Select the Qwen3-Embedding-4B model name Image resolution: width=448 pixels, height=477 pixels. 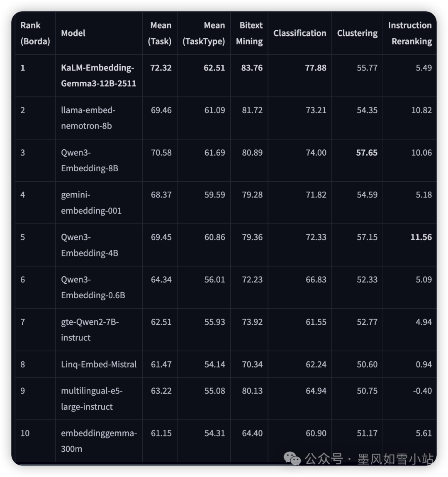(x=89, y=245)
